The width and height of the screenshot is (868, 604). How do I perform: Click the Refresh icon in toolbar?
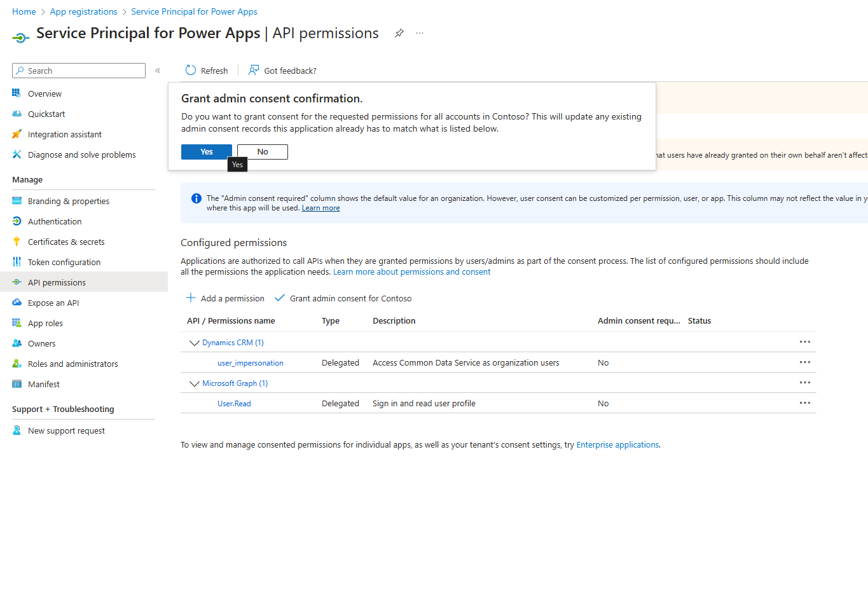click(191, 71)
